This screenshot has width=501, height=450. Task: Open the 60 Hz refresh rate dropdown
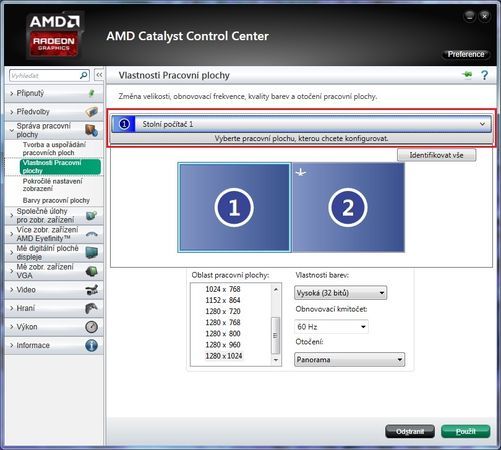tap(331, 327)
